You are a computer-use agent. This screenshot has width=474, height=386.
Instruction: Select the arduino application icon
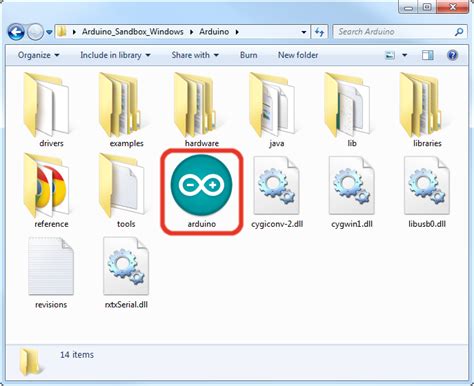[x=201, y=185]
